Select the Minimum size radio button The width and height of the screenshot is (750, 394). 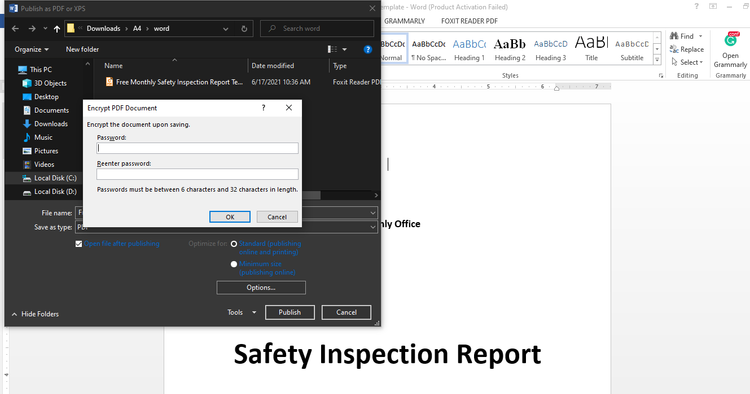234,264
